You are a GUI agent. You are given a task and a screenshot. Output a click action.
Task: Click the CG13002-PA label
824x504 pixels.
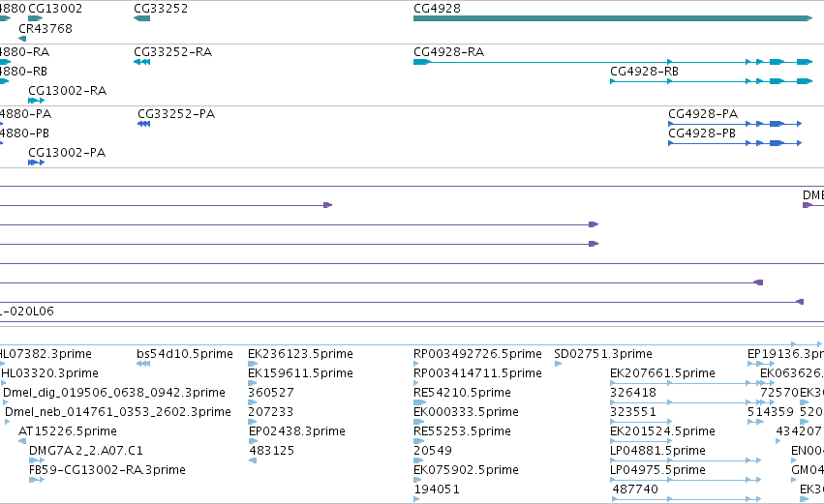(67, 153)
